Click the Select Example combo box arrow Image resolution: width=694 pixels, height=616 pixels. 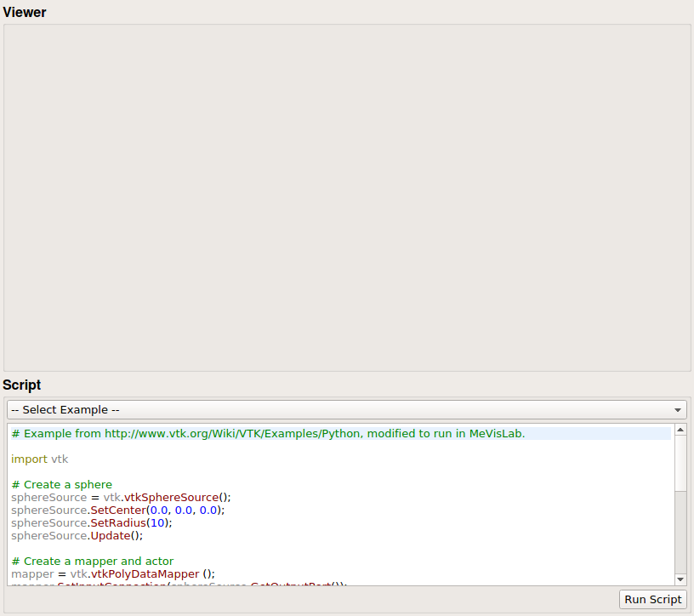coord(678,409)
